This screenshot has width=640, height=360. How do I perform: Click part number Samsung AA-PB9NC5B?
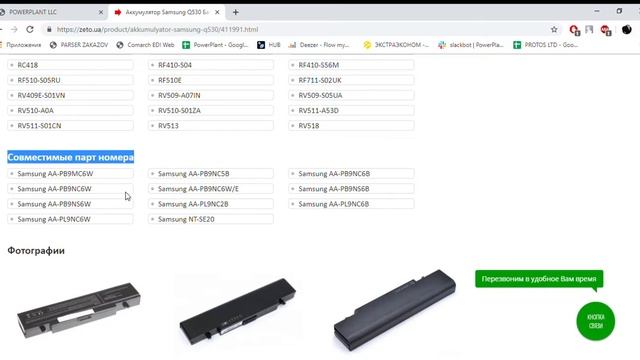tap(211, 173)
